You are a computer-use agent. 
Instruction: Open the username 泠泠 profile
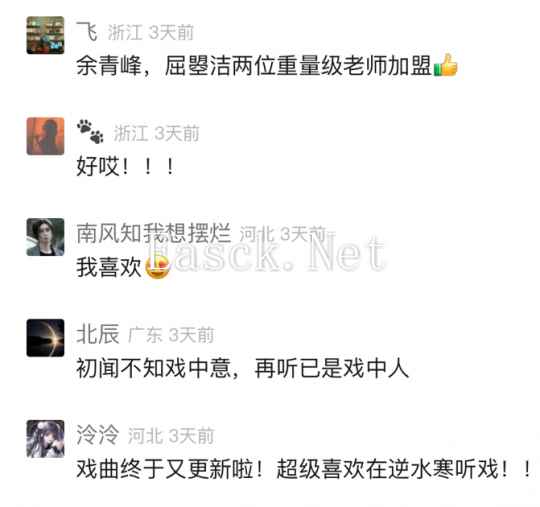pos(98,435)
